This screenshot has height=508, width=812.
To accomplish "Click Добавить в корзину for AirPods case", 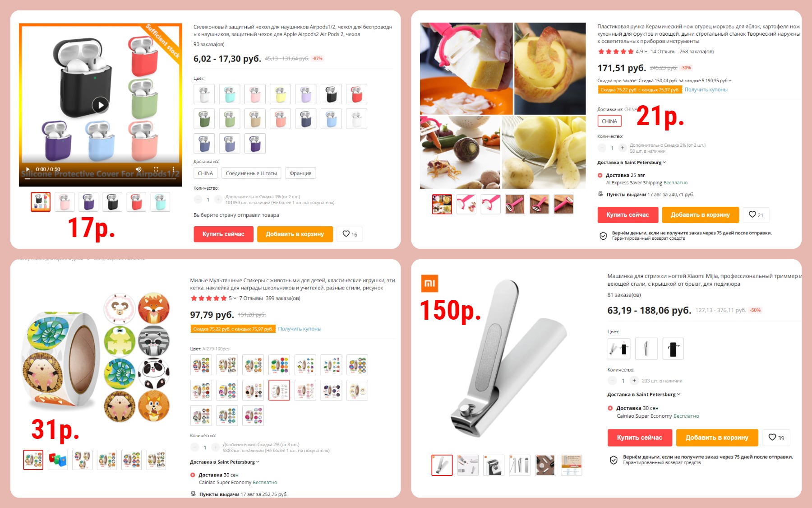I will click(x=295, y=234).
